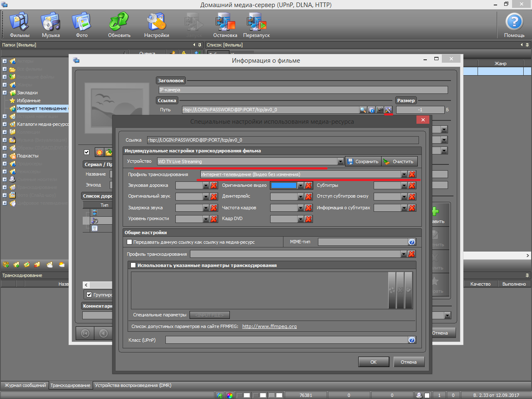The height and width of the screenshot is (399, 532).
Task: Open the Устройство dropdown list
Action: 340,162
